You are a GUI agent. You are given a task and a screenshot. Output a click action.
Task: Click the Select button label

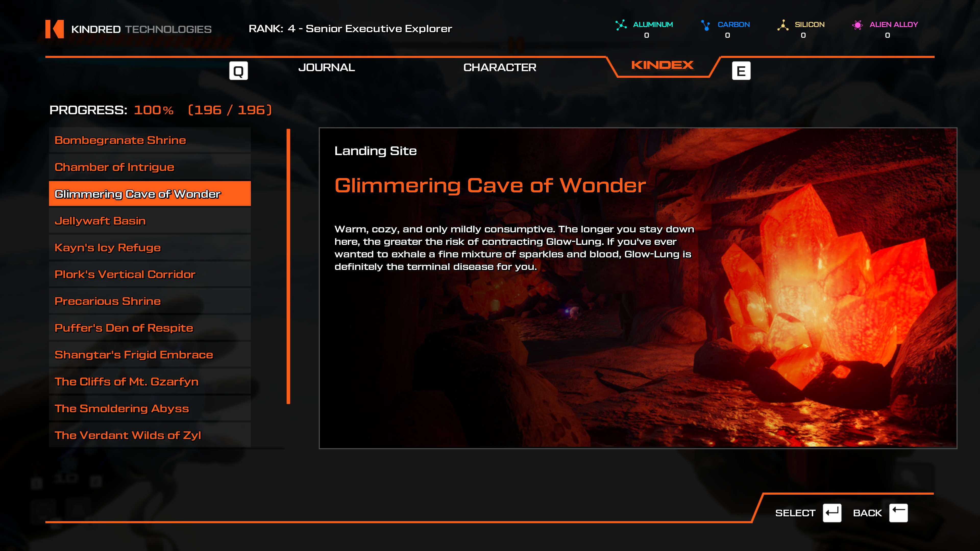click(x=795, y=513)
